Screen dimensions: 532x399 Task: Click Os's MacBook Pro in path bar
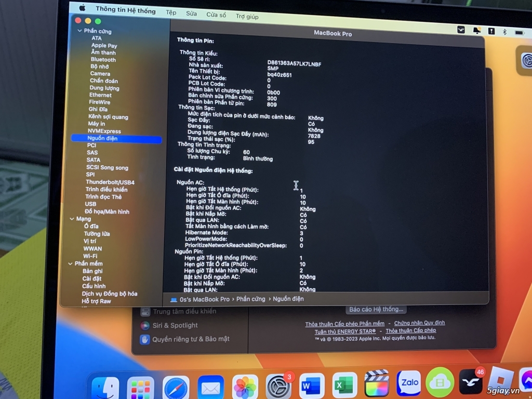205,299
